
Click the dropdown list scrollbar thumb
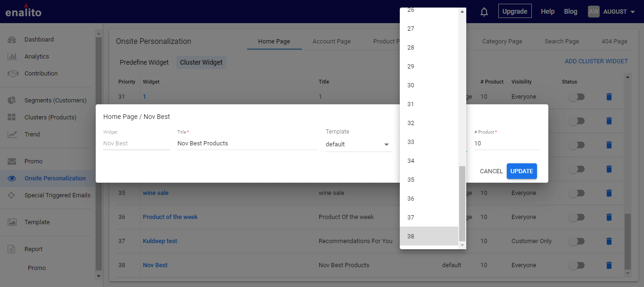point(462,203)
